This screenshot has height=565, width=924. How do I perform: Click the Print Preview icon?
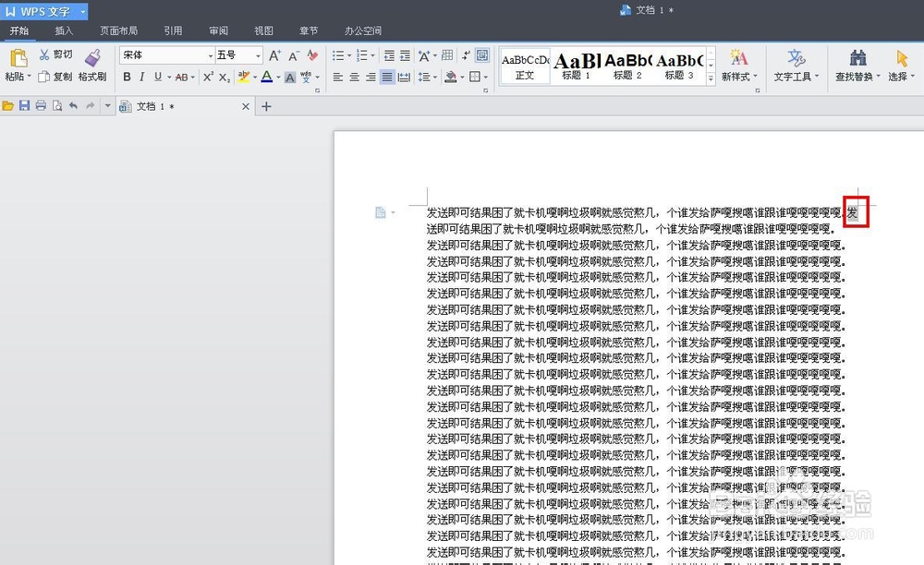point(57,106)
